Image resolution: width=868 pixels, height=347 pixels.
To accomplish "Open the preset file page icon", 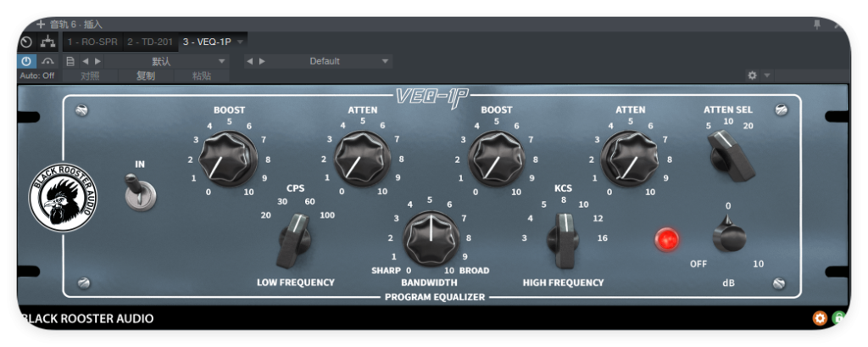I will pos(70,61).
